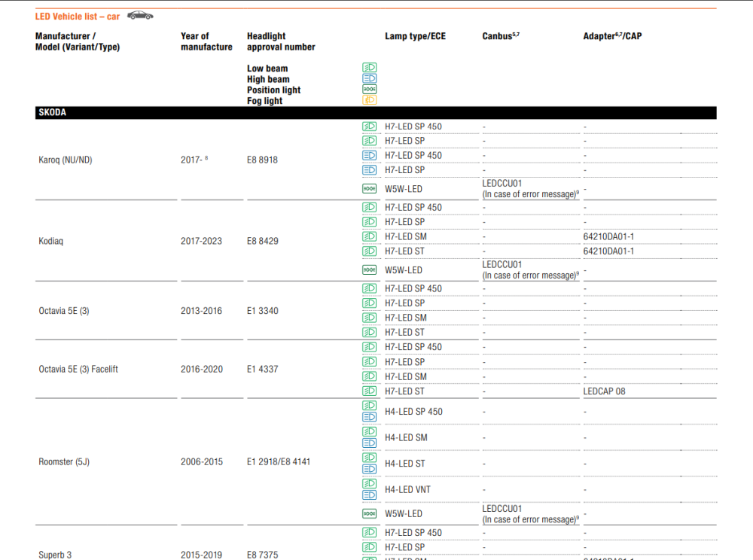This screenshot has width=753, height=560.
Task: Click the green Low beam legend icon
Action: pos(369,68)
